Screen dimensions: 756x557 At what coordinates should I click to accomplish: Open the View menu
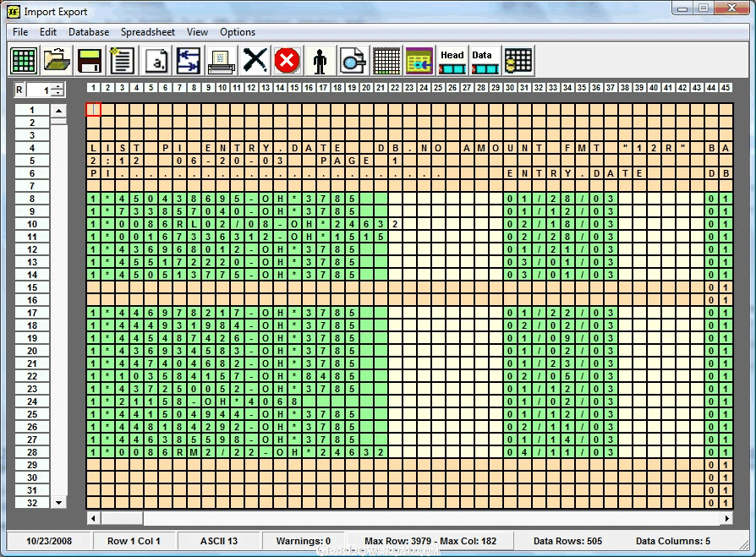coord(197,32)
